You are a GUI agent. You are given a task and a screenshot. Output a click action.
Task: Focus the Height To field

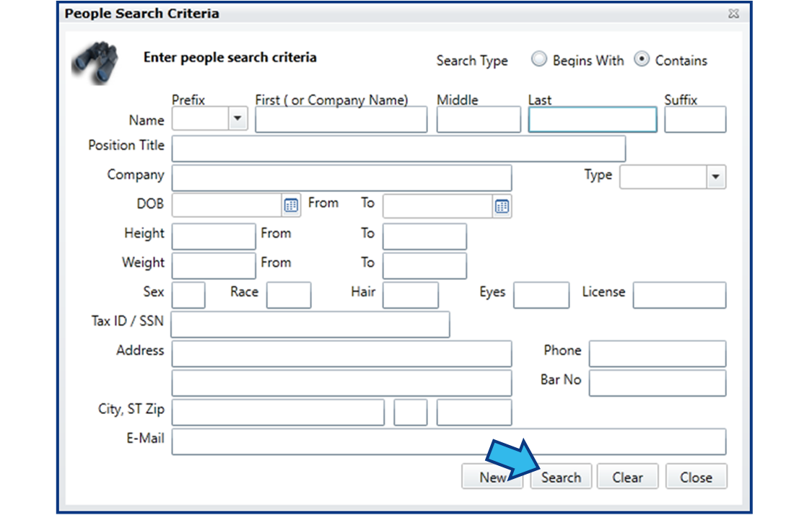point(424,237)
